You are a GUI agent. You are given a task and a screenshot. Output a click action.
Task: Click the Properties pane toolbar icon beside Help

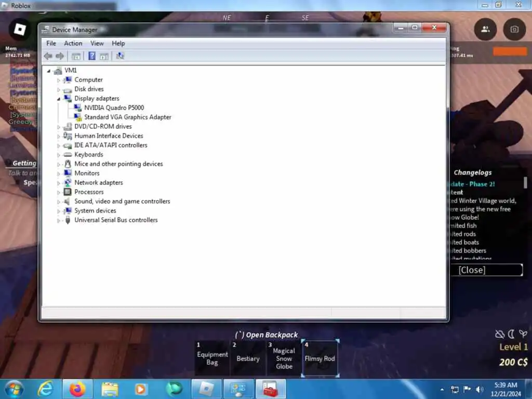point(104,56)
